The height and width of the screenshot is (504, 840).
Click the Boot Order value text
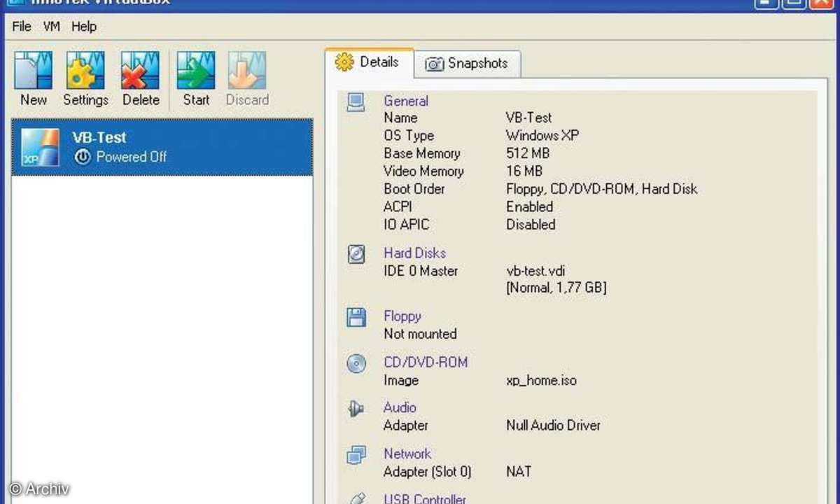tap(601, 189)
